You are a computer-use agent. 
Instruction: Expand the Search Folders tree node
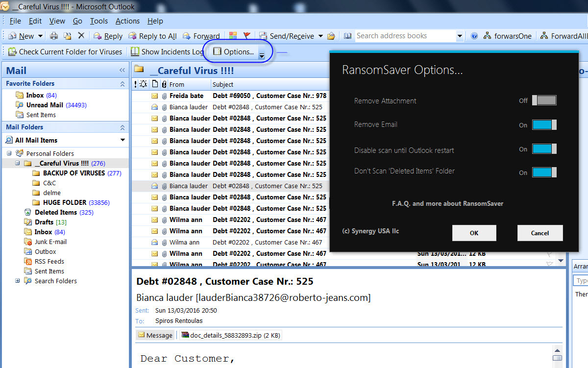pyautogui.click(x=17, y=281)
